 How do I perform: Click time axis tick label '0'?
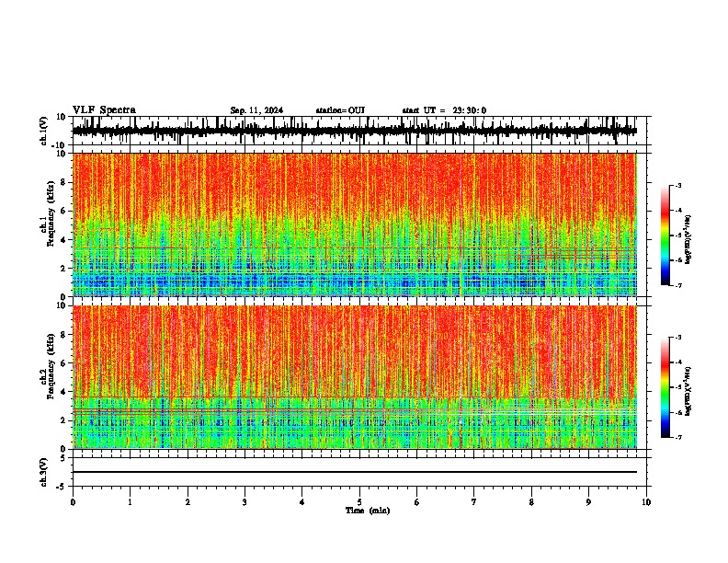(73, 502)
